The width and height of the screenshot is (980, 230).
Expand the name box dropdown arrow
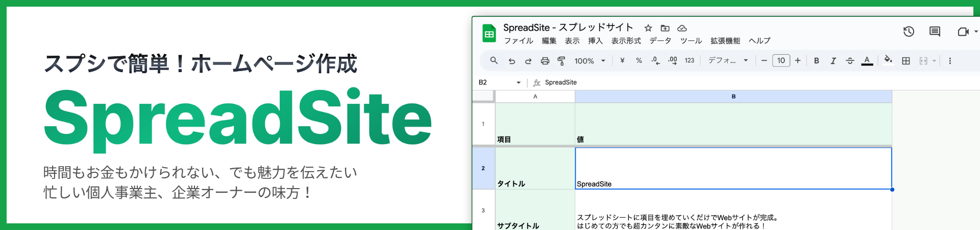(x=519, y=82)
